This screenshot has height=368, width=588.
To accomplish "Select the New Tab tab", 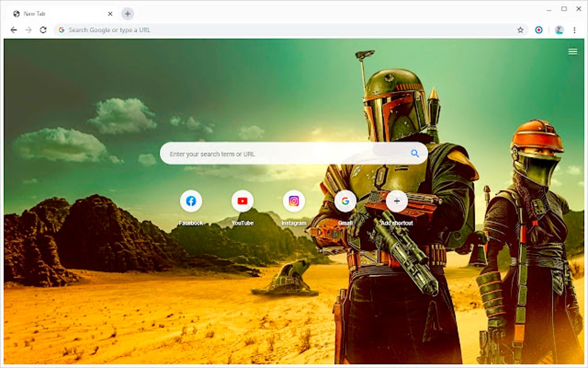I will click(62, 14).
